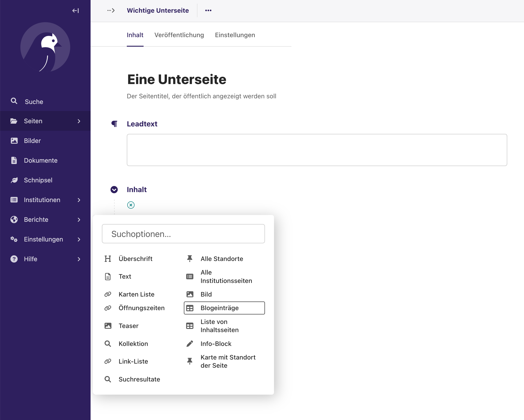Image resolution: width=524 pixels, height=420 pixels.
Task: Collapse the sidebar with the arrow icon
Action: [75, 10]
